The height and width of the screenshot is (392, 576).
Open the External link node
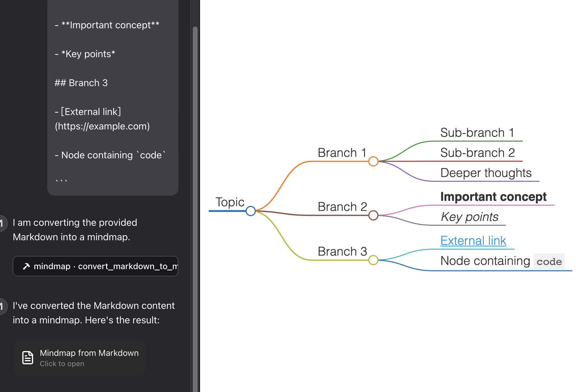[473, 241]
